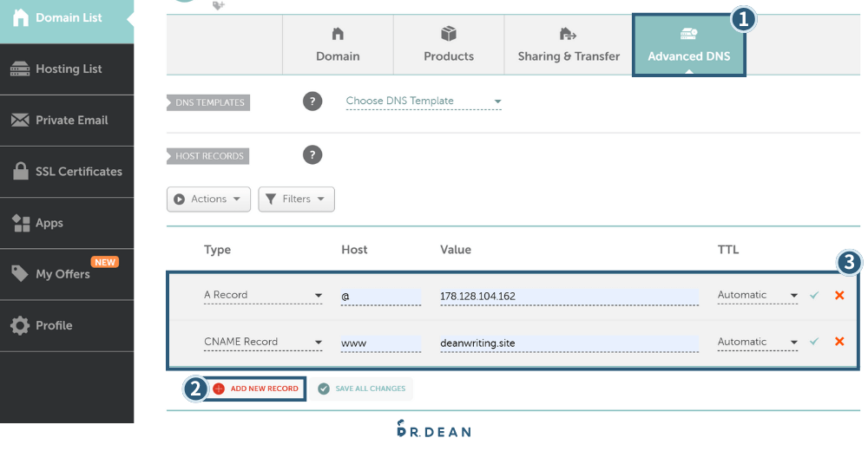
Task: Confirm the A Record with green checkmark
Action: tap(814, 296)
